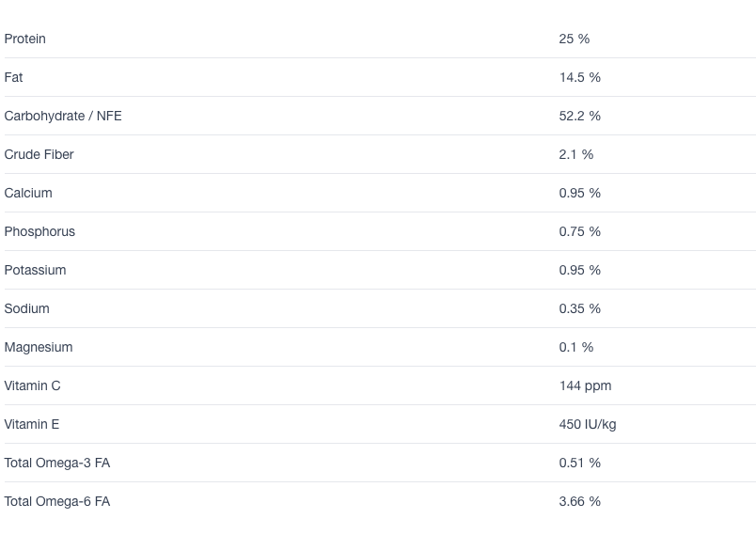Viewport: 756px width, 550px height.
Task: Select the 14.5 % fat value
Action: coord(580,77)
